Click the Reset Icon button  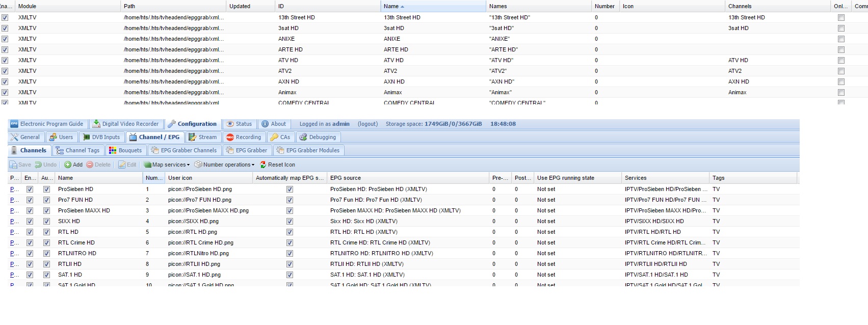tap(278, 165)
